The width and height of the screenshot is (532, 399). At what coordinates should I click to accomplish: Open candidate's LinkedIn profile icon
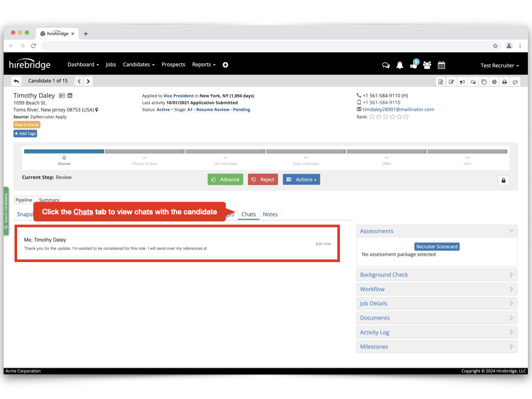point(70,96)
